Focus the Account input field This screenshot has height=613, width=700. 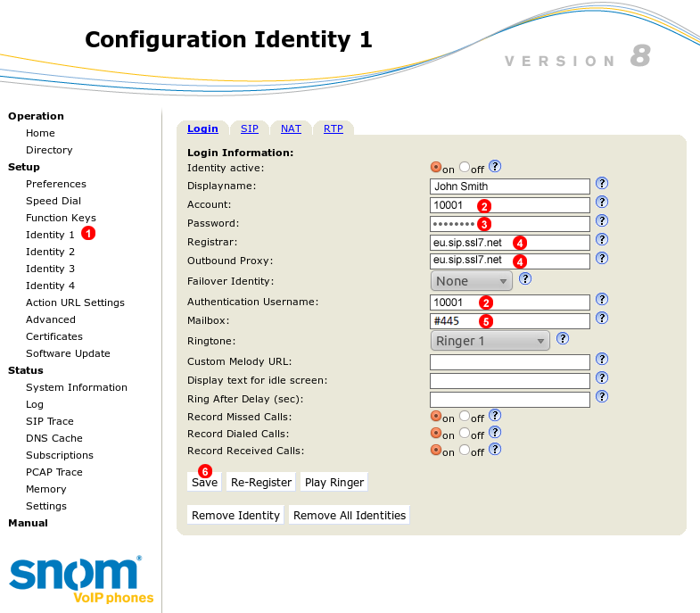pyautogui.click(x=510, y=205)
